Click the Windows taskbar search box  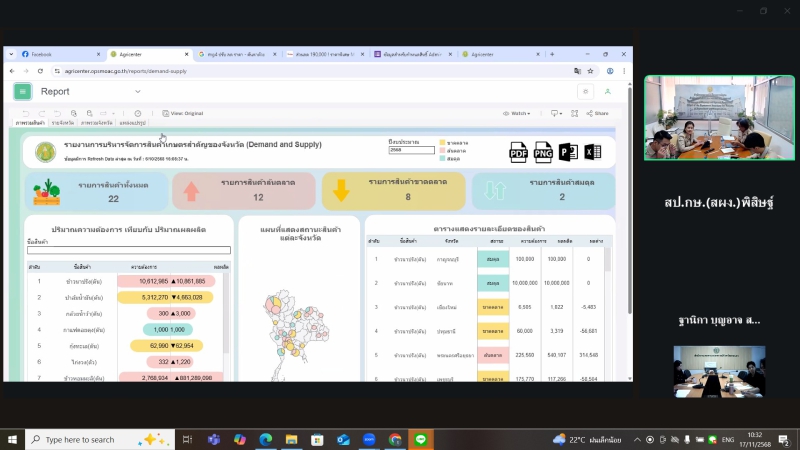90,439
